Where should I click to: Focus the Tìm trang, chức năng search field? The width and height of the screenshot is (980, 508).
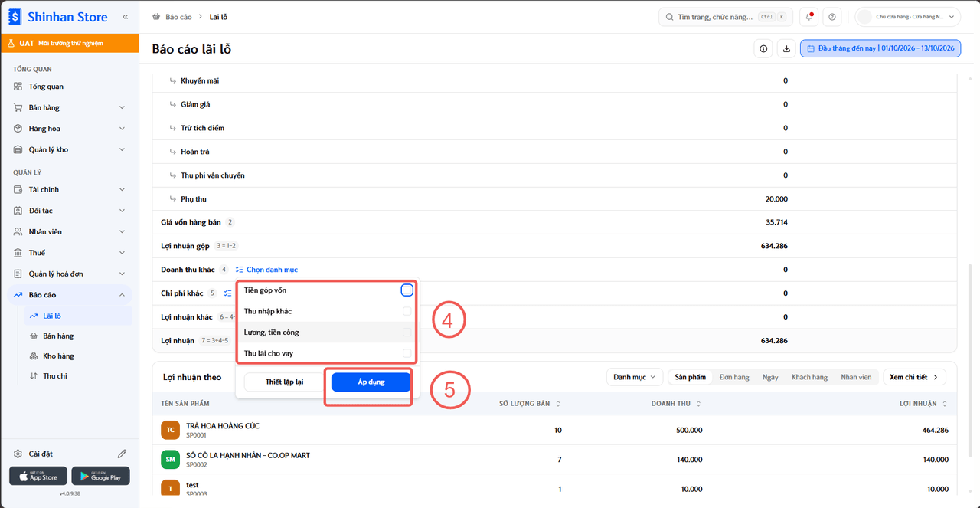(x=726, y=17)
